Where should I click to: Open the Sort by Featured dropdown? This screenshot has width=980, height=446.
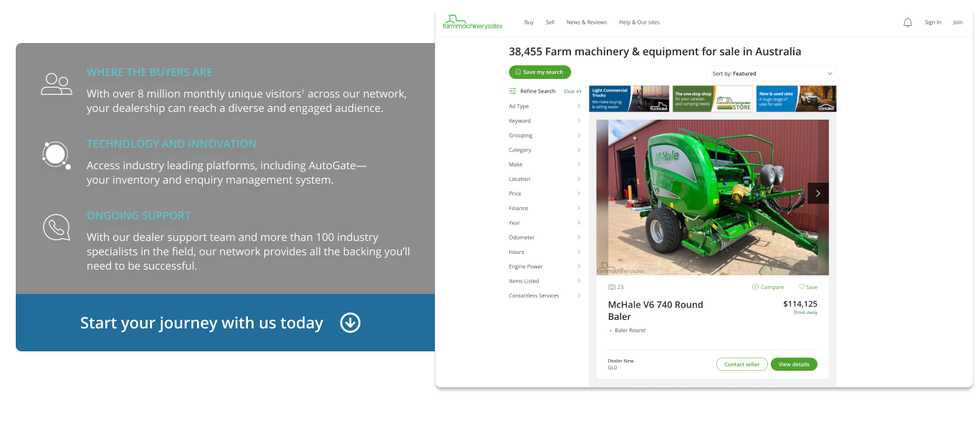[x=772, y=73]
